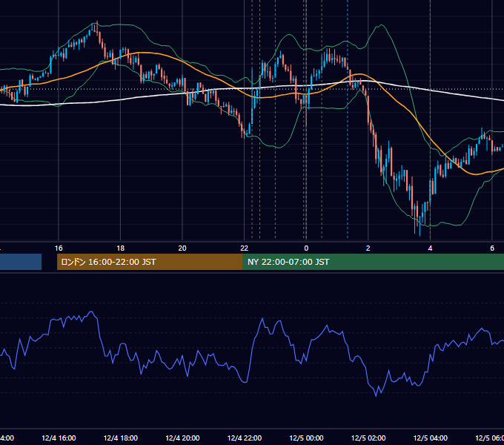Click the 16 hour label on the chart axis
This screenshot has height=445, width=504.
59,248
